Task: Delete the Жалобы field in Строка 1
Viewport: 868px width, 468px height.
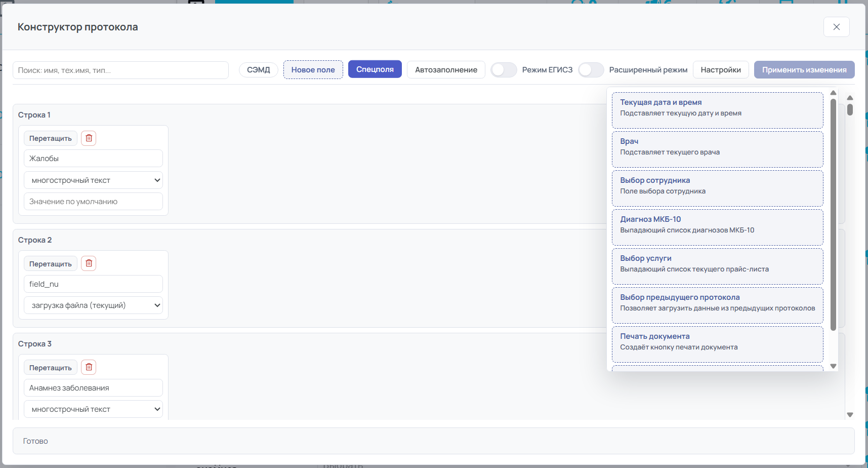Action: (89, 138)
